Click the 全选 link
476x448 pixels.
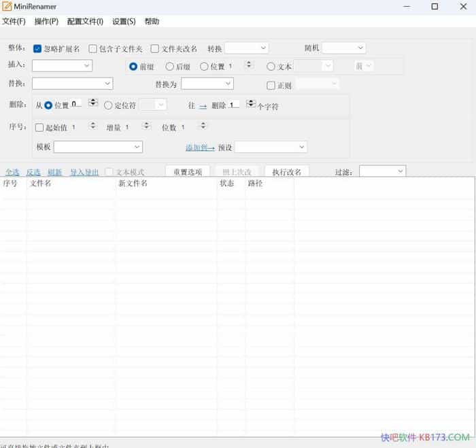pos(12,173)
